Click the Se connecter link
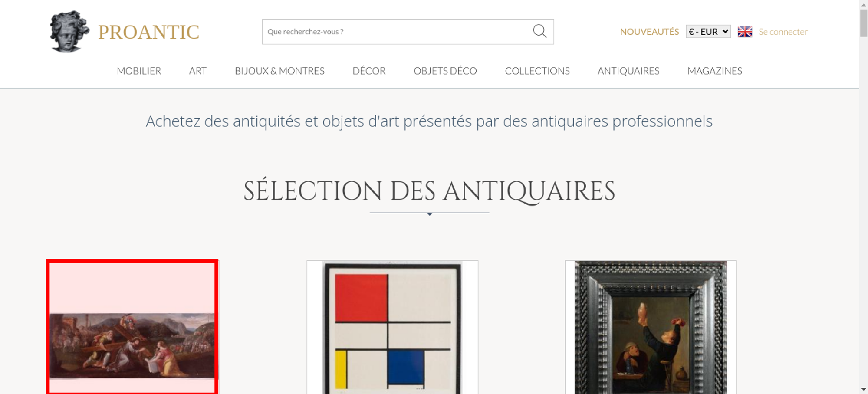This screenshot has width=868, height=394. [x=783, y=32]
